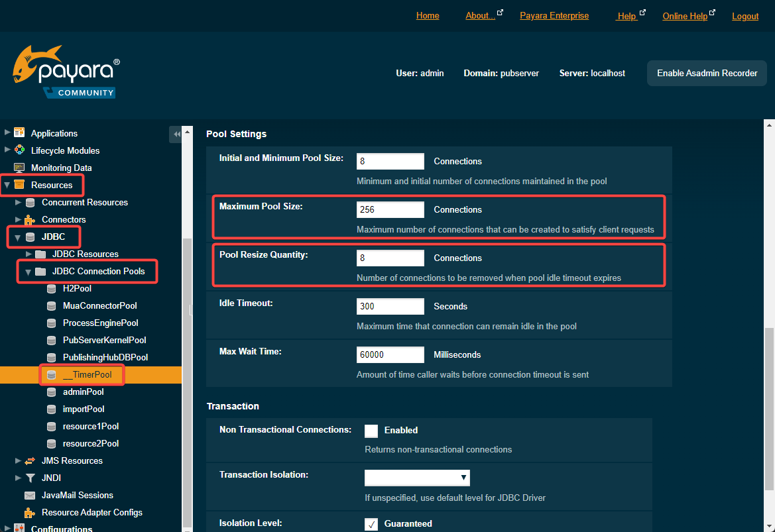Click the Enable Asadmin Recorder button

coord(707,73)
